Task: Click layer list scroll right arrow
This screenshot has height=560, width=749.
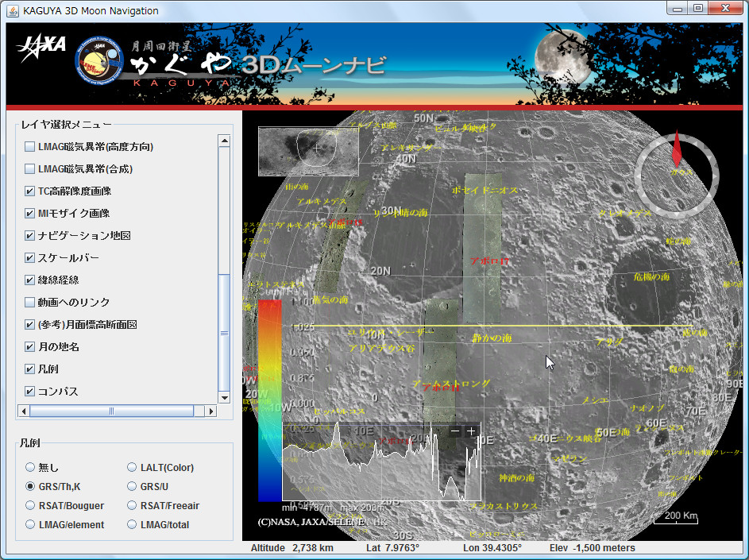Action: pos(210,411)
